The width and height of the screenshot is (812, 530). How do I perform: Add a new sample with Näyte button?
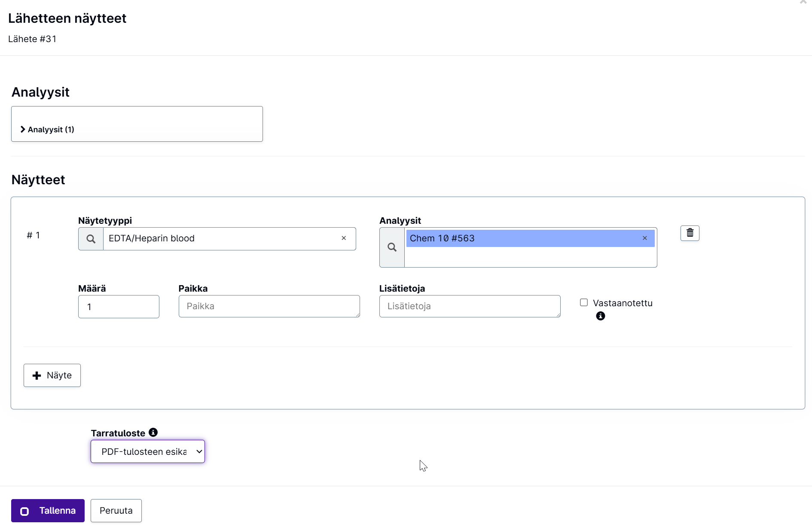coord(52,375)
